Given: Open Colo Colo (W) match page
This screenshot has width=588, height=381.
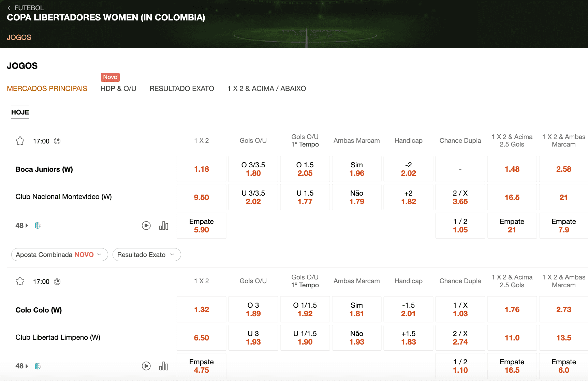Looking at the screenshot, I should coord(39,310).
